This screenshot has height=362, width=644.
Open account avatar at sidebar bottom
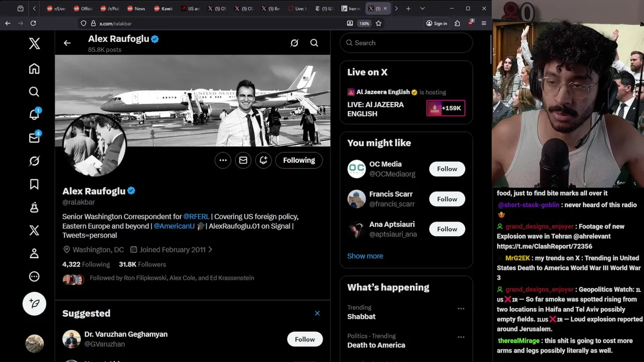point(34,343)
